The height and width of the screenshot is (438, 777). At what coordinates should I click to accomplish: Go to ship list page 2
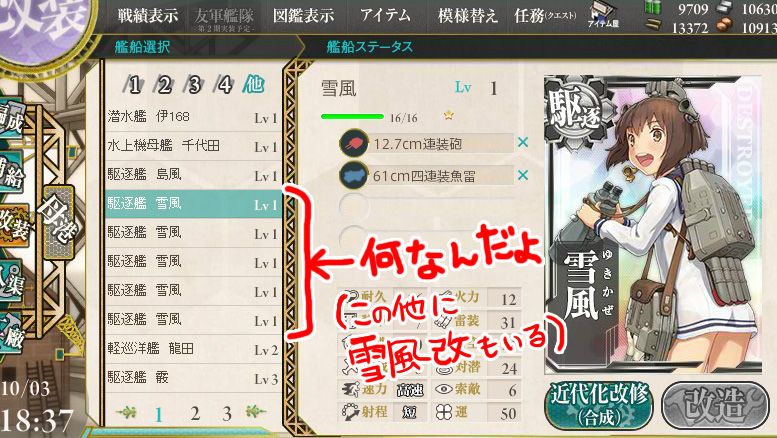click(195, 413)
